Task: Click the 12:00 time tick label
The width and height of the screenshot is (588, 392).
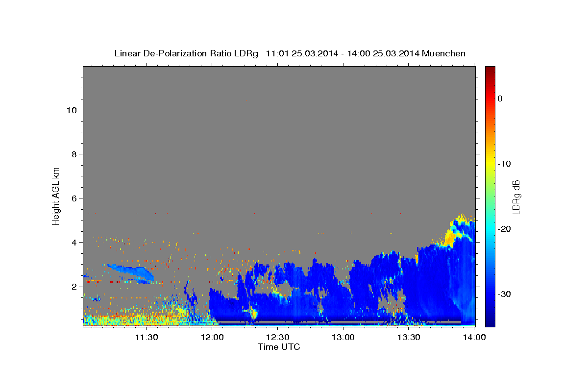Action: pyautogui.click(x=212, y=338)
